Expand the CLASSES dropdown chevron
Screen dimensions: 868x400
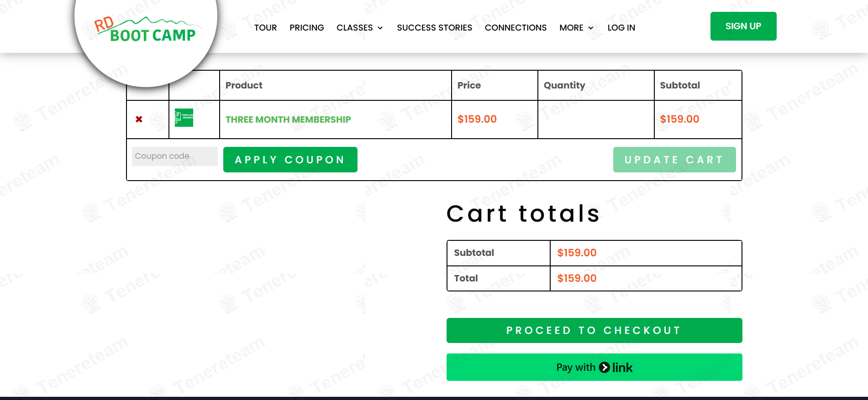pos(380,28)
